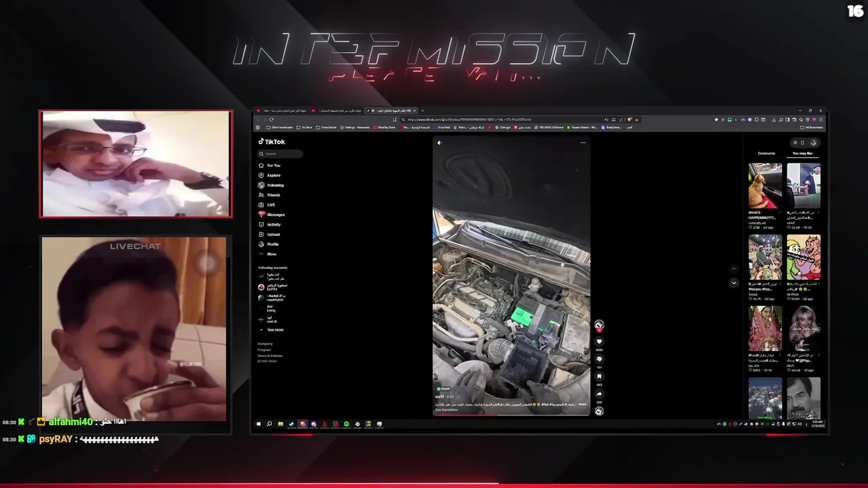
Task: Open the Windows Start menu
Action: (x=258, y=424)
